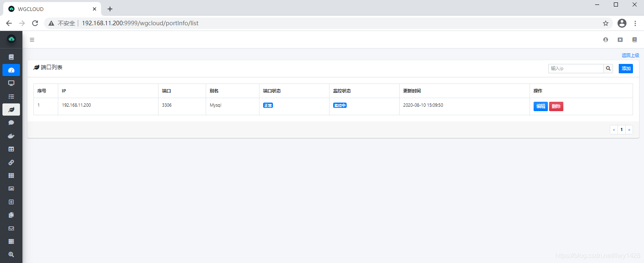Open the chain link icon in sidebar

click(x=11, y=162)
